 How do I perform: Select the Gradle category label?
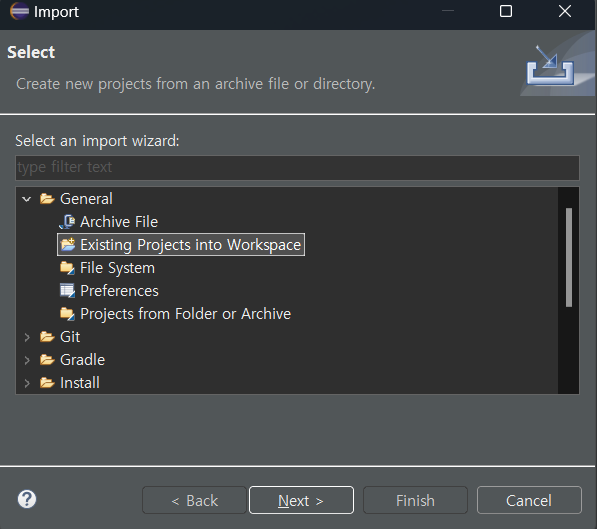pyautogui.click(x=83, y=360)
